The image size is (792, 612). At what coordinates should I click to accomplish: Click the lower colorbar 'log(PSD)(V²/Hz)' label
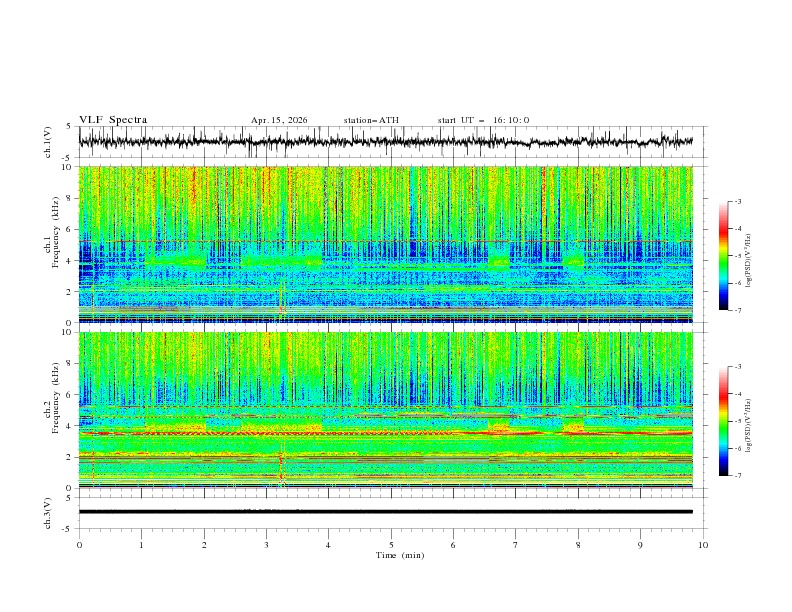pyautogui.click(x=749, y=426)
